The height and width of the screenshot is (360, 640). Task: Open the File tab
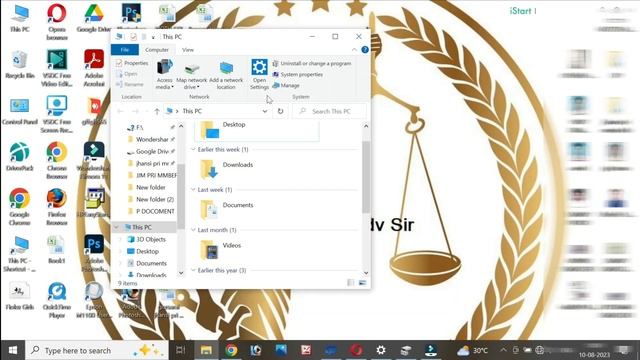125,50
